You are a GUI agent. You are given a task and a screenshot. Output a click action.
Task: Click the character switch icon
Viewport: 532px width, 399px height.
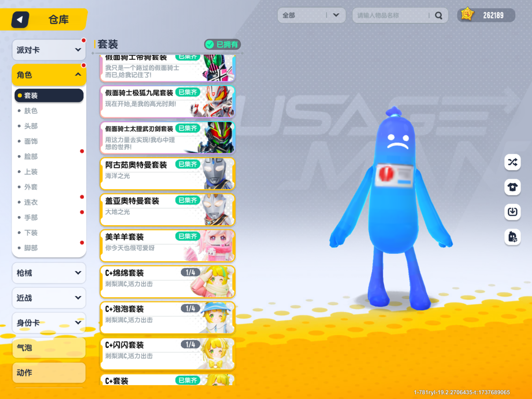[x=513, y=237]
